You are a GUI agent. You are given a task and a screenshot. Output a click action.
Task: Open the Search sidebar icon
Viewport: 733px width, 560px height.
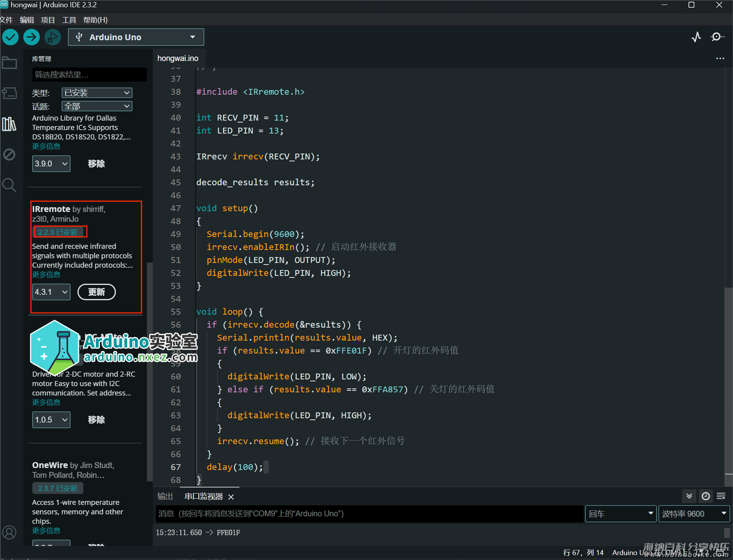9,185
